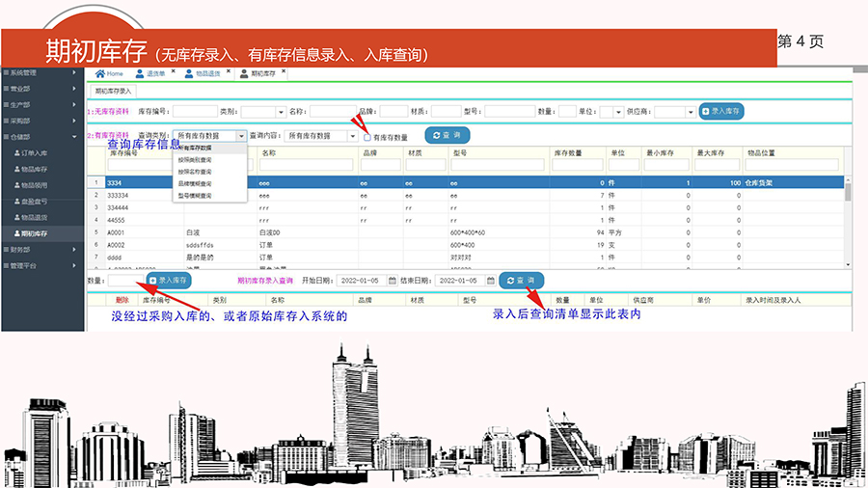Close the 物品退货 tab with its X
The width and height of the screenshot is (868, 488).
click(x=229, y=71)
